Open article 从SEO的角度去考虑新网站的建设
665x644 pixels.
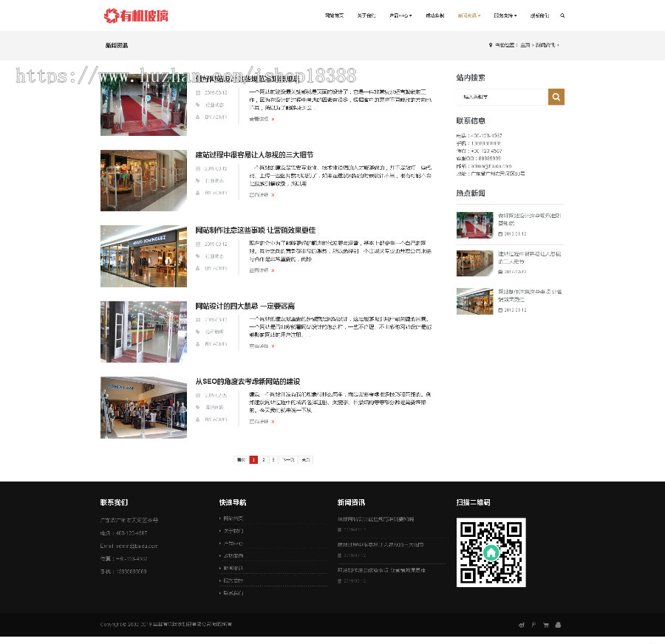pyautogui.click(x=248, y=382)
